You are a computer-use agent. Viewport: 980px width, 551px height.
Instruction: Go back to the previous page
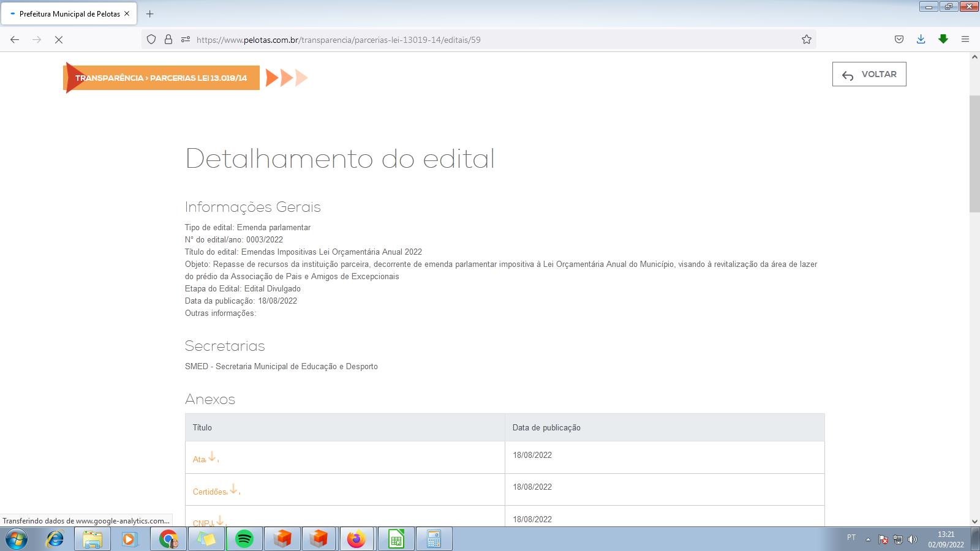coord(15,40)
